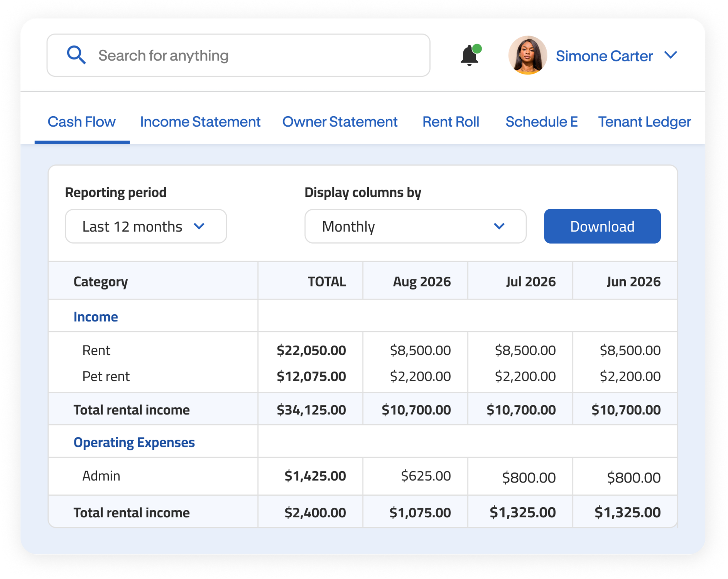Open the Tenant Ledger tab

(644, 122)
